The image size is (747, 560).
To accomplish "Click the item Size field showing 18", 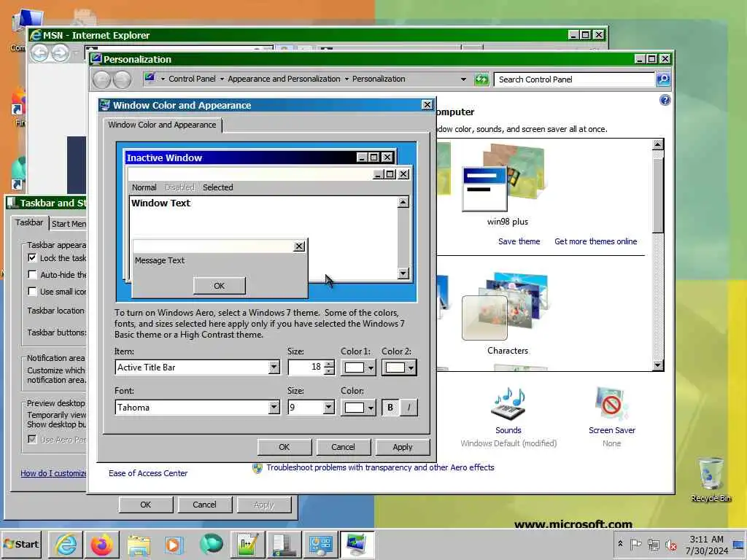I will (x=306, y=367).
